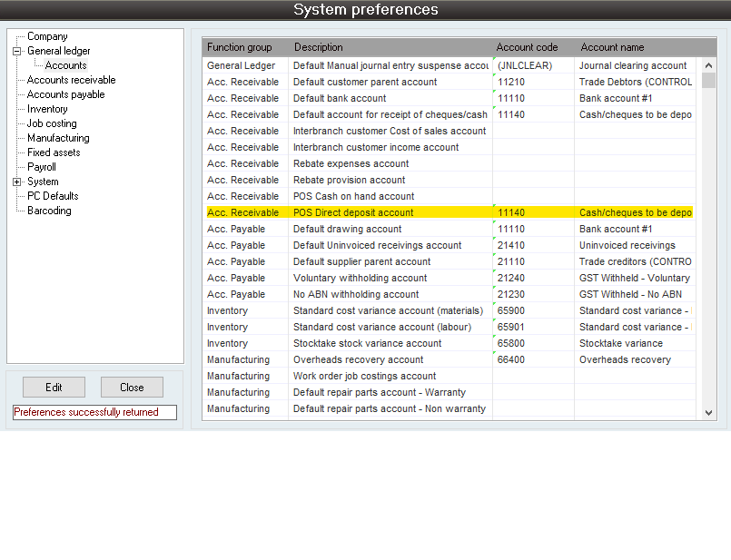Select Accounts payable in tree
731x560 pixels.
(x=65, y=94)
